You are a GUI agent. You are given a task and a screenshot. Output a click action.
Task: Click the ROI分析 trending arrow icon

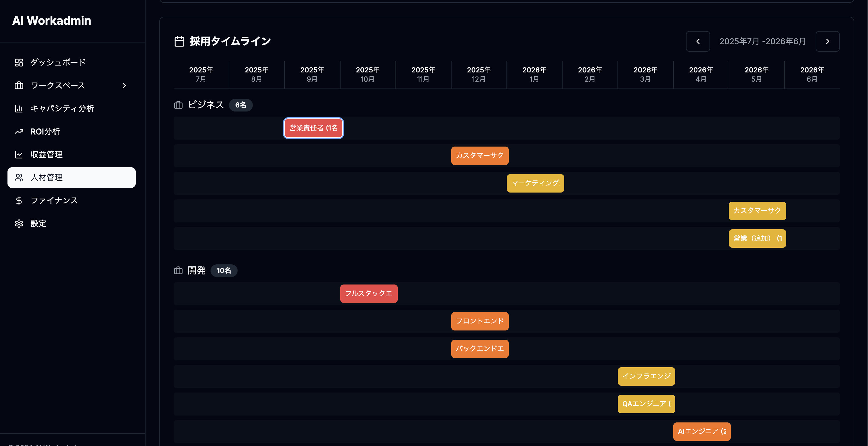pyautogui.click(x=19, y=132)
